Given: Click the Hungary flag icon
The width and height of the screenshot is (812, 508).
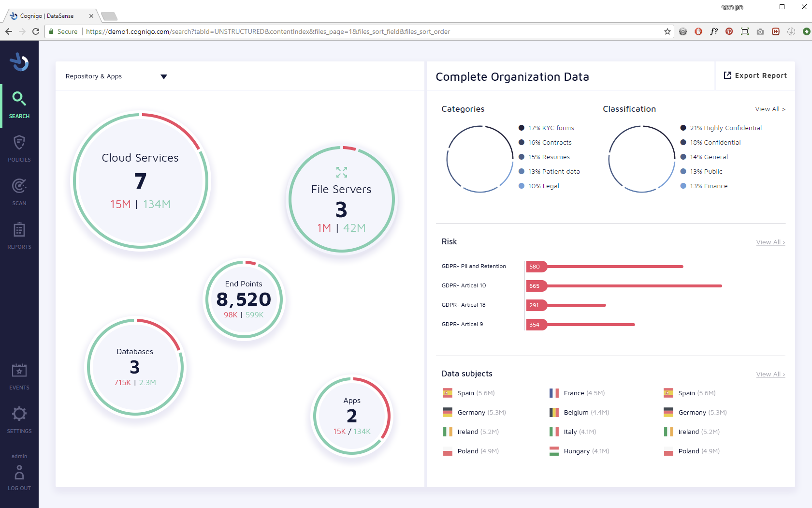Looking at the screenshot, I should [x=554, y=451].
